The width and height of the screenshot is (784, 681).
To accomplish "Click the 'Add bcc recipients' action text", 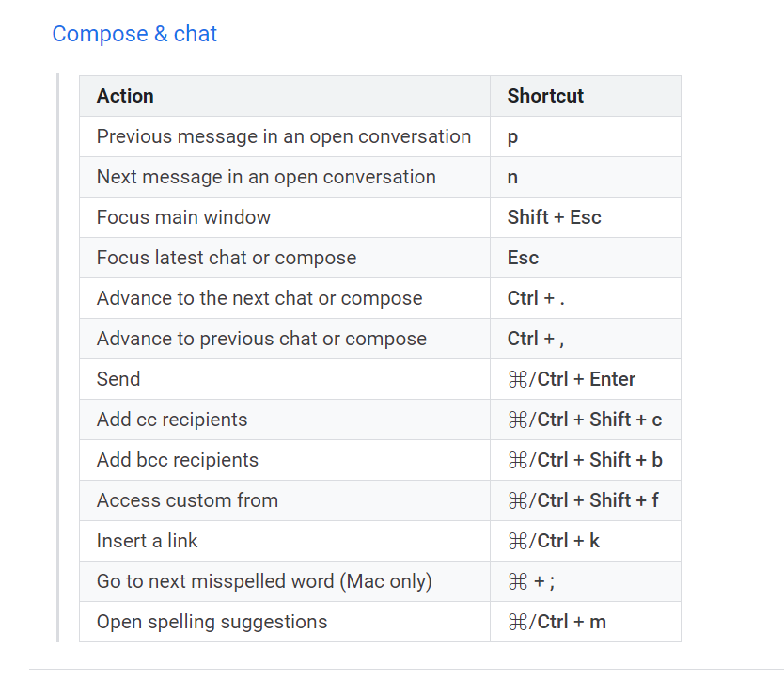I will click(x=177, y=460).
